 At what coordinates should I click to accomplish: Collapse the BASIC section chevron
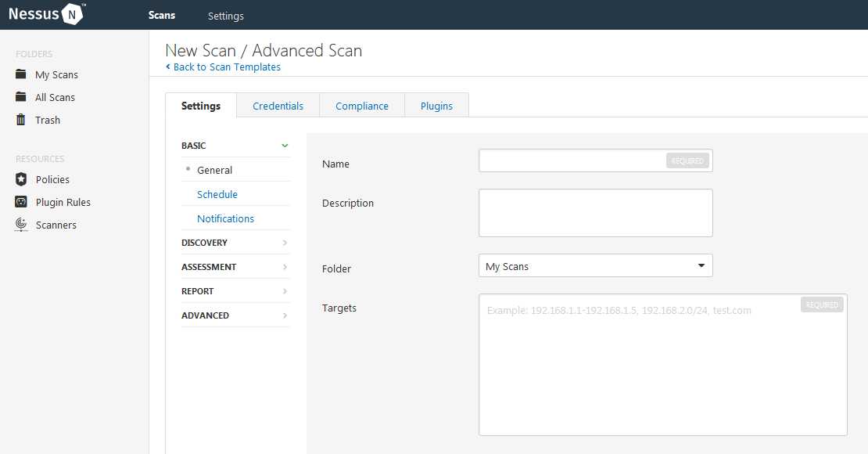click(285, 146)
